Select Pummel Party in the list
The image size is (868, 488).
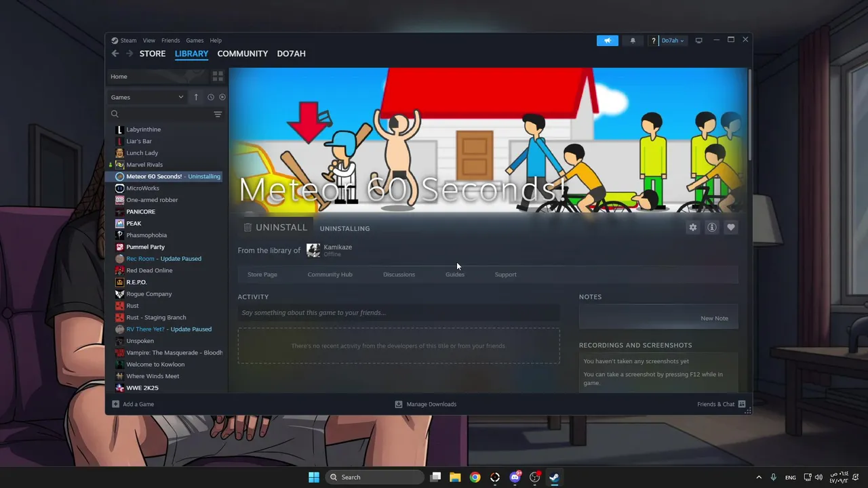pos(145,247)
